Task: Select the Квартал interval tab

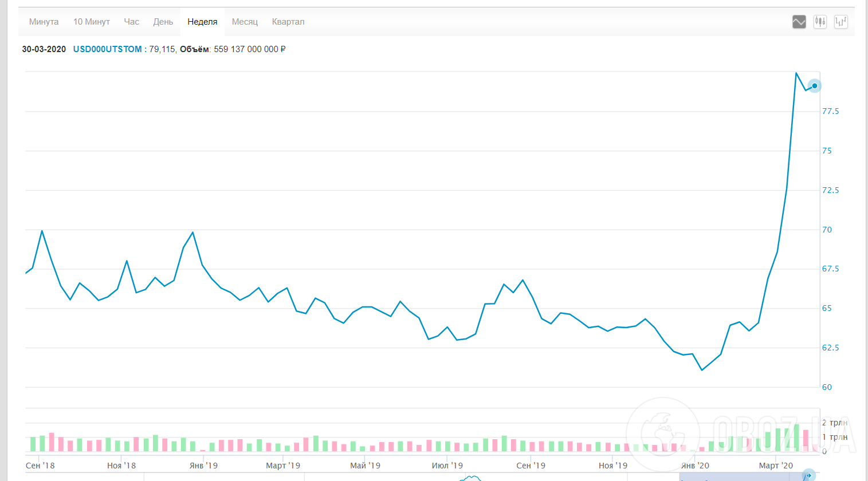Action: tap(288, 22)
